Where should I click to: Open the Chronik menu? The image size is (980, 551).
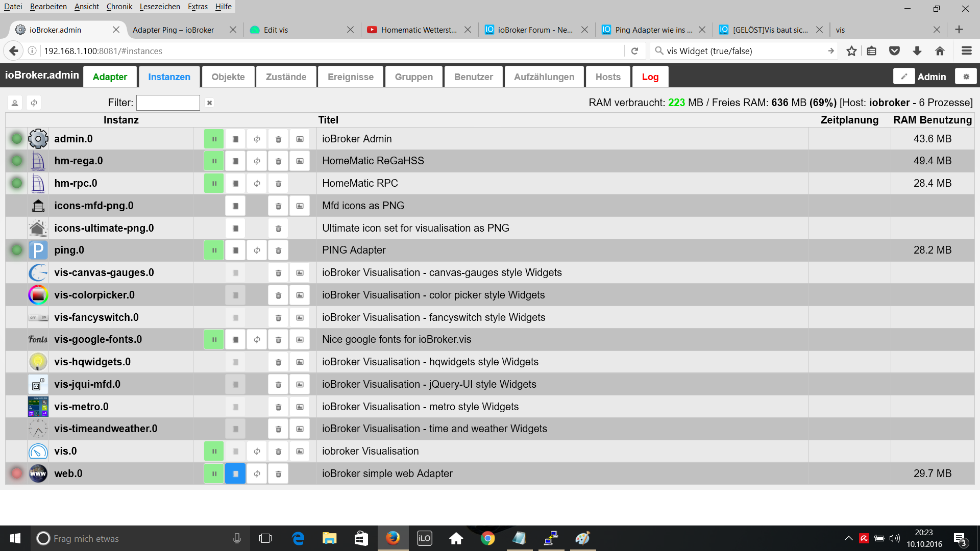[119, 7]
